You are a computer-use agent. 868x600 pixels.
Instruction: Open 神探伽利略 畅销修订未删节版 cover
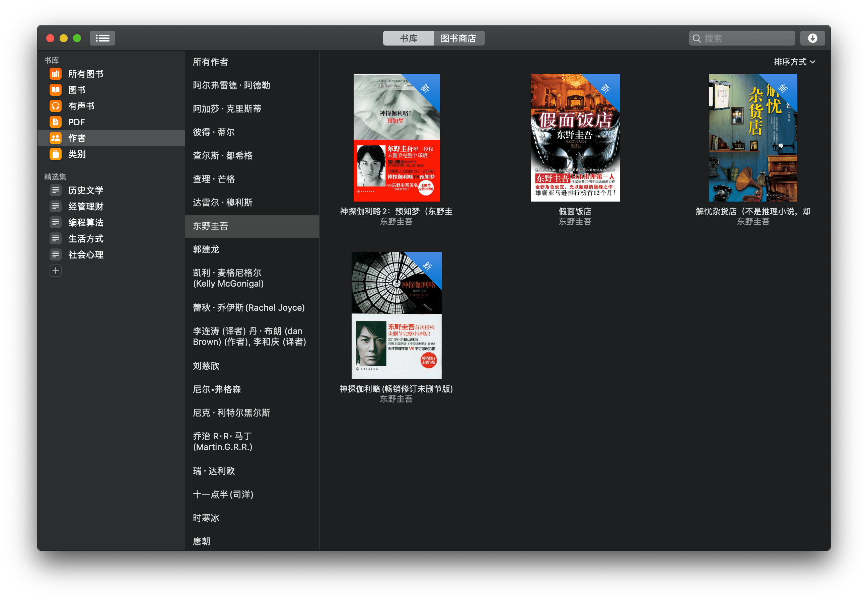[396, 315]
